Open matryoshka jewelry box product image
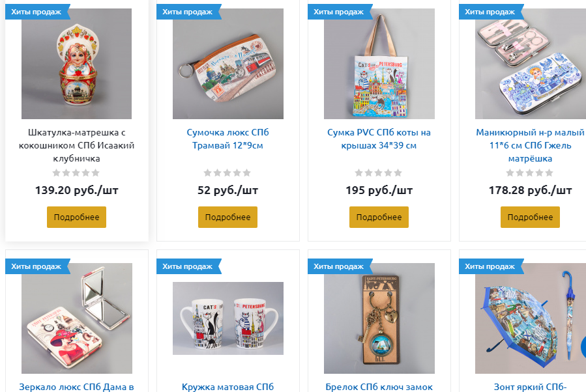Viewport: 586px width, 392px height. click(77, 63)
